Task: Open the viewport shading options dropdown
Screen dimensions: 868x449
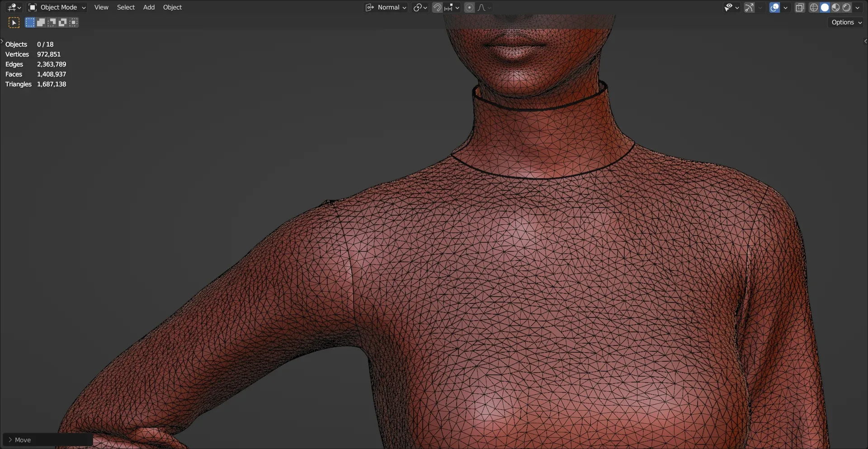Action: click(x=857, y=7)
